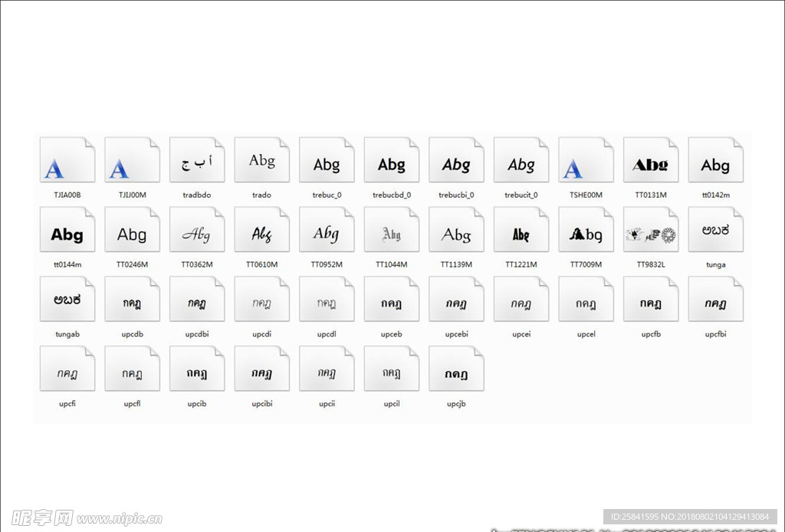Click the TT1221M file name label
Screen dimensions: 785x532
521,265
